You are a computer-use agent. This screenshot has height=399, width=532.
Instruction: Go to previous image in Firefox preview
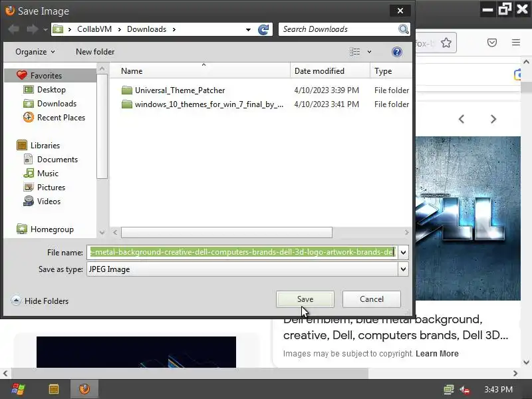pos(461,119)
